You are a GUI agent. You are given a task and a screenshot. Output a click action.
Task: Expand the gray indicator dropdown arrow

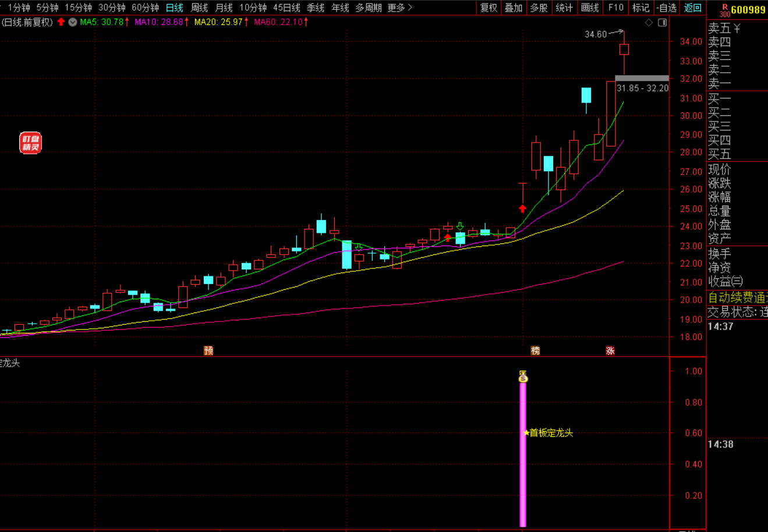pos(72,22)
